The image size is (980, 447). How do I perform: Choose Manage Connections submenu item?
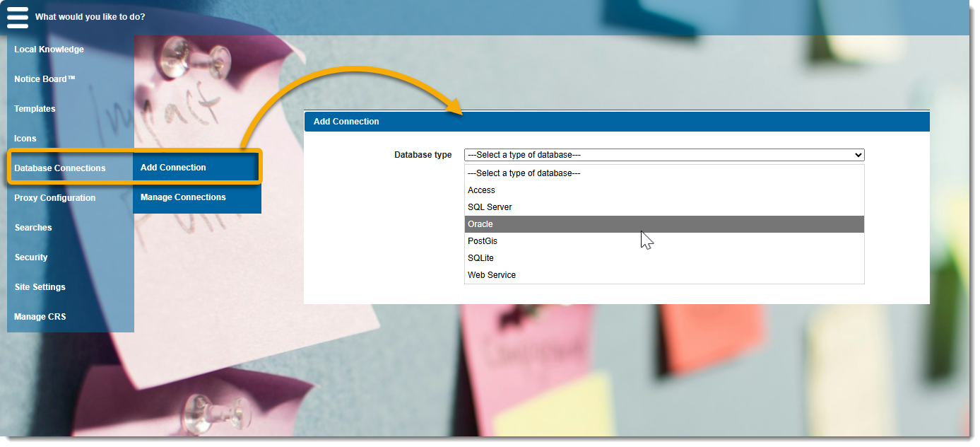point(183,197)
